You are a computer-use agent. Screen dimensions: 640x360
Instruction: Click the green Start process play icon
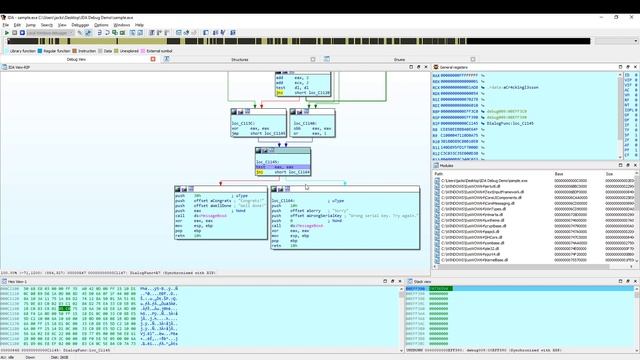tap(7, 33)
